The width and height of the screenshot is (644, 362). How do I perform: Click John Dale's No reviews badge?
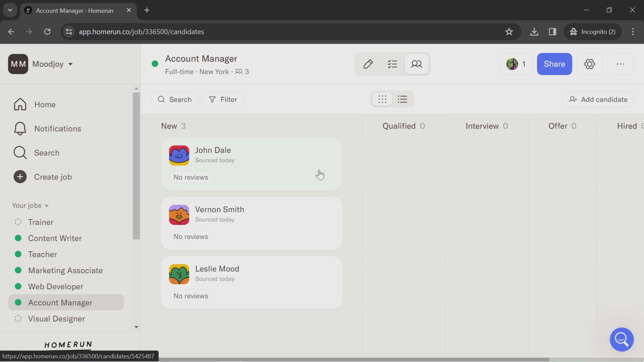pyautogui.click(x=191, y=177)
